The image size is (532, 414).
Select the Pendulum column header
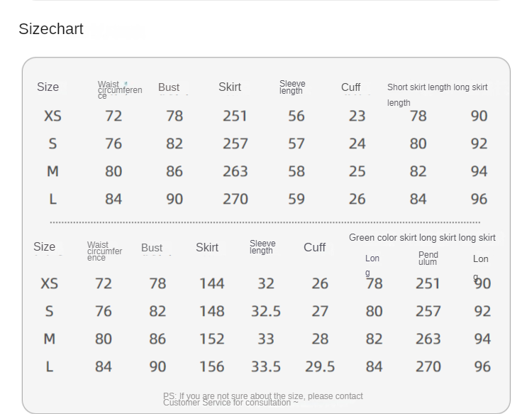(428, 258)
